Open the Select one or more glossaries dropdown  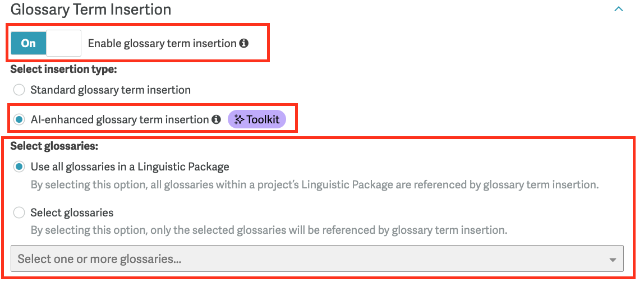(317, 258)
